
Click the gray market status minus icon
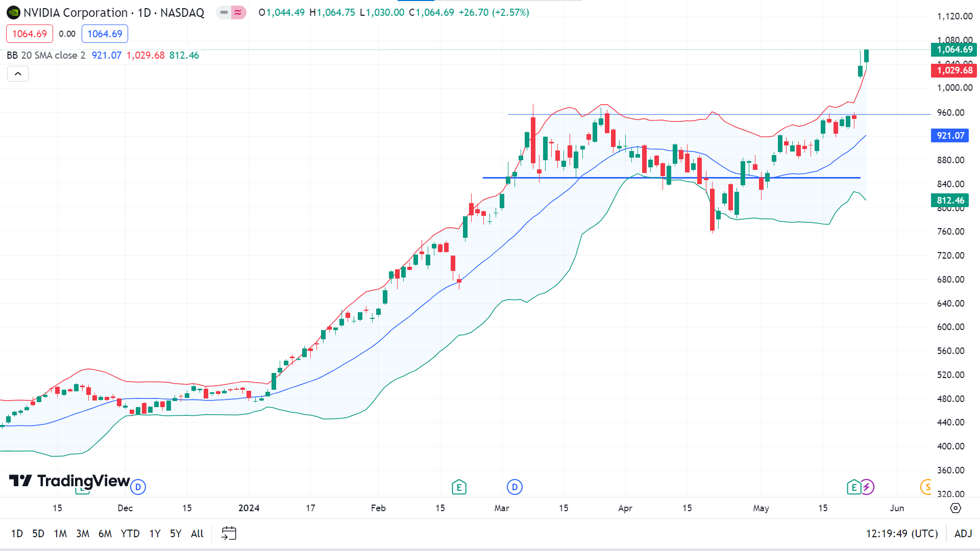[x=224, y=12]
